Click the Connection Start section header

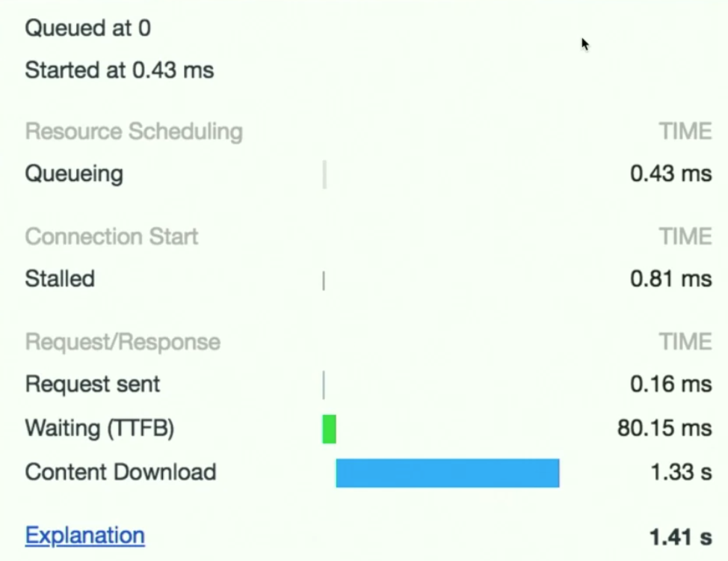(111, 237)
